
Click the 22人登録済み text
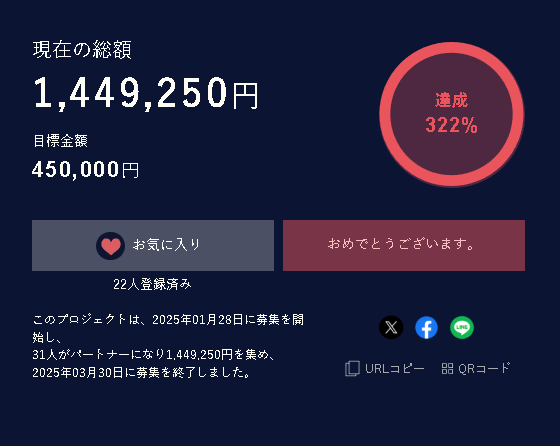[152, 284]
